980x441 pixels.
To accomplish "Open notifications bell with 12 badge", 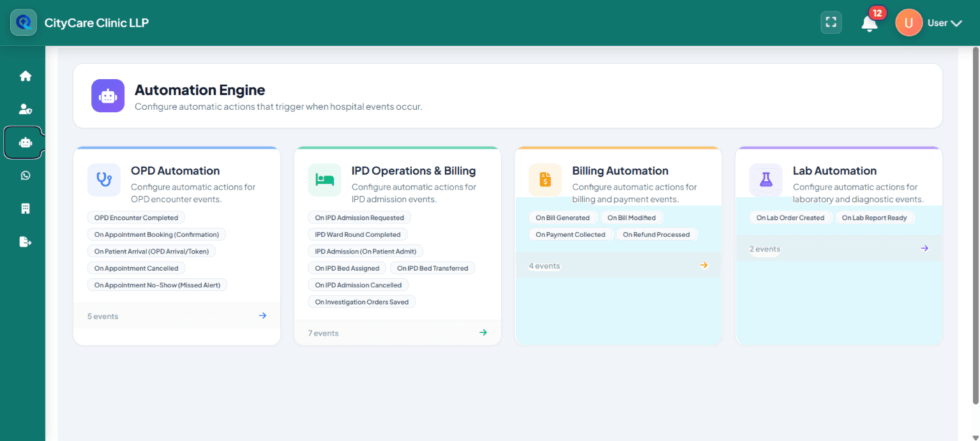I will click(869, 24).
